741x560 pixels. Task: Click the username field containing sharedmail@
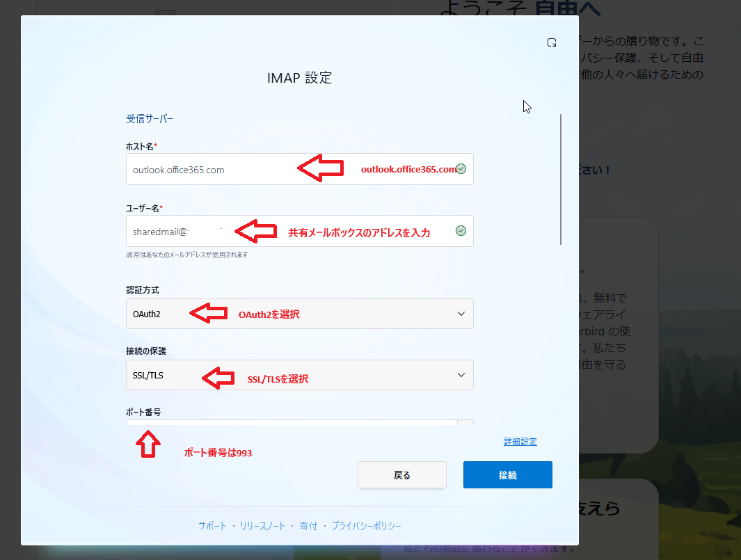pyautogui.click(x=300, y=231)
